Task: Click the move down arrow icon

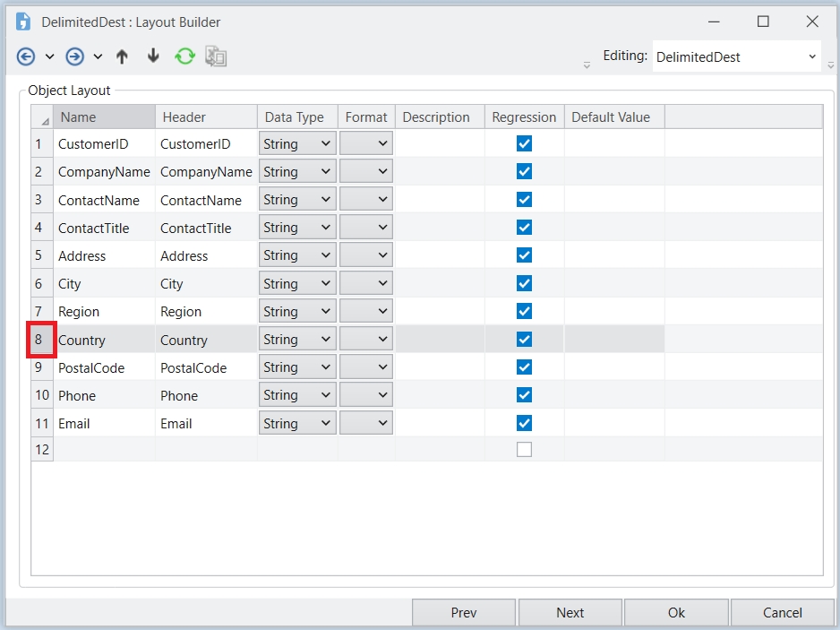Action: coord(153,56)
